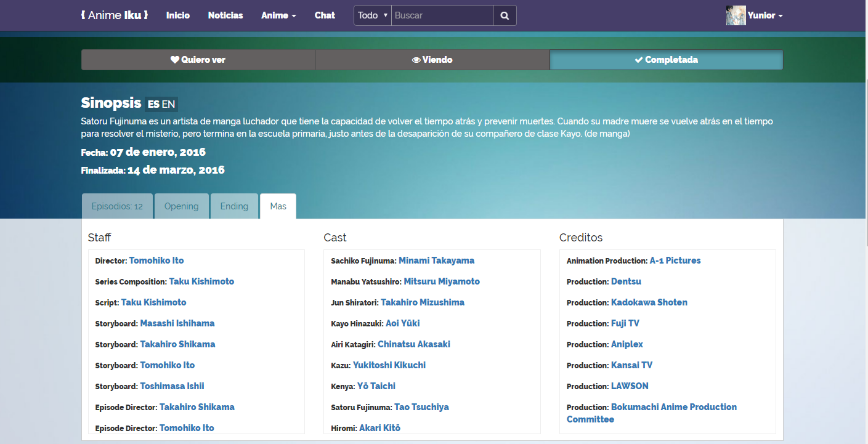Open Episode Director Takahiro Shikama link

click(197, 407)
